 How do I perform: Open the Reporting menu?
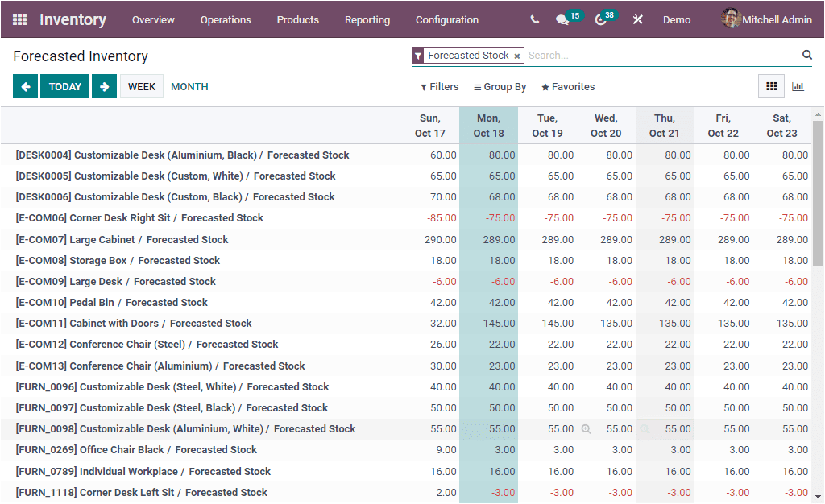[x=367, y=19]
